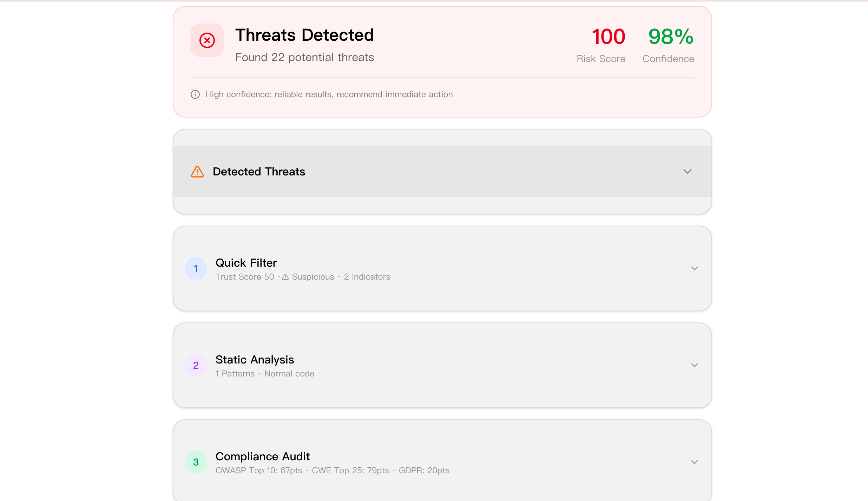The width and height of the screenshot is (868, 501).
Task: Open the Static Analysis details
Action: coord(695,365)
